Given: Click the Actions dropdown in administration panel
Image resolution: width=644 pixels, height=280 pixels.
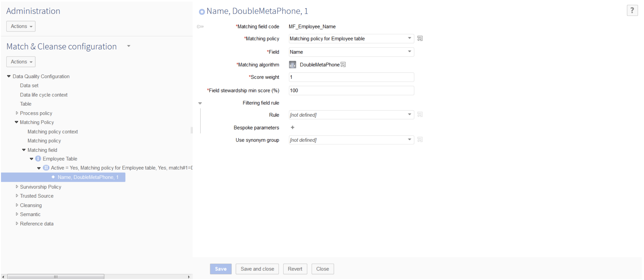Looking at the screenshot, I should click(x=20, y=26).
